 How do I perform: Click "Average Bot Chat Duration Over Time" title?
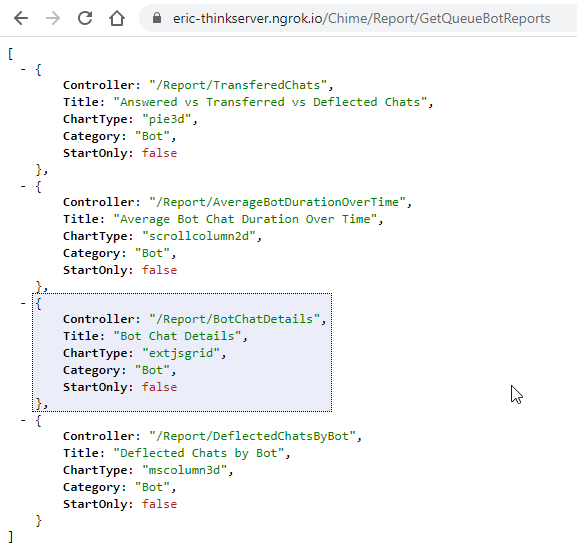[x=245, y=219]
